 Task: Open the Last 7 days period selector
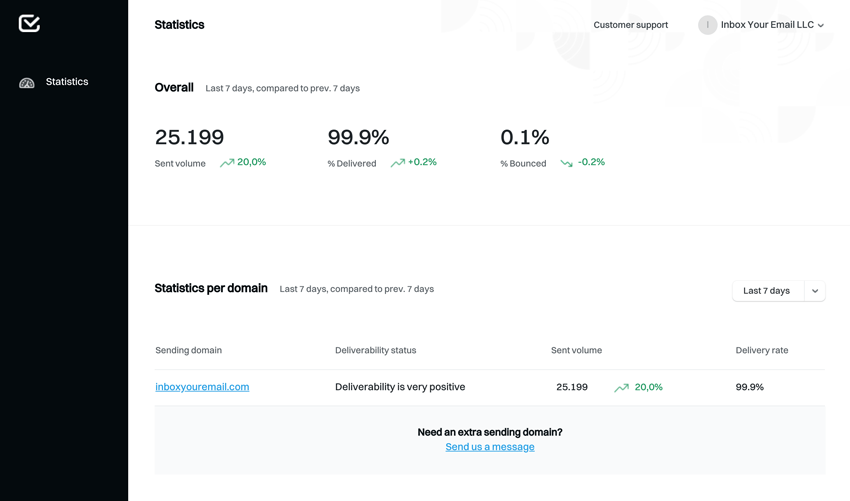pos(767,291)
